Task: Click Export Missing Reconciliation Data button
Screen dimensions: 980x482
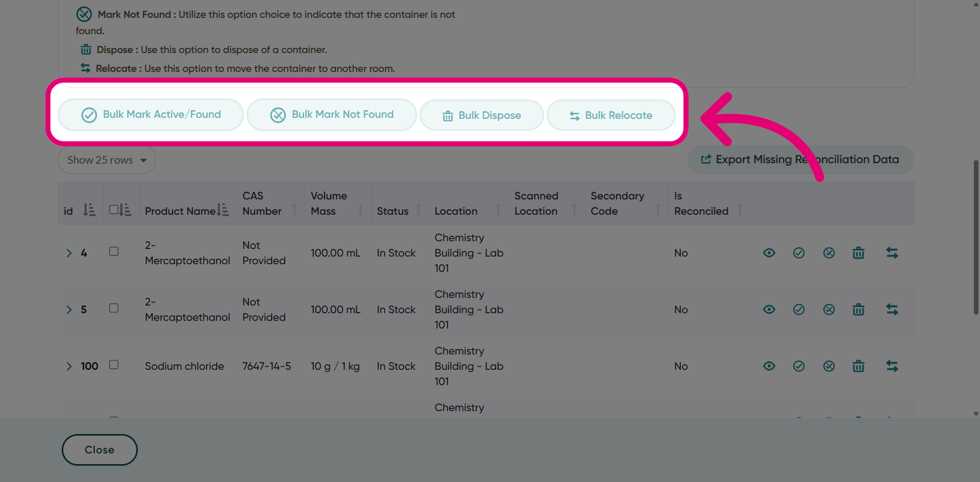Action: click(x=800, y=160)
